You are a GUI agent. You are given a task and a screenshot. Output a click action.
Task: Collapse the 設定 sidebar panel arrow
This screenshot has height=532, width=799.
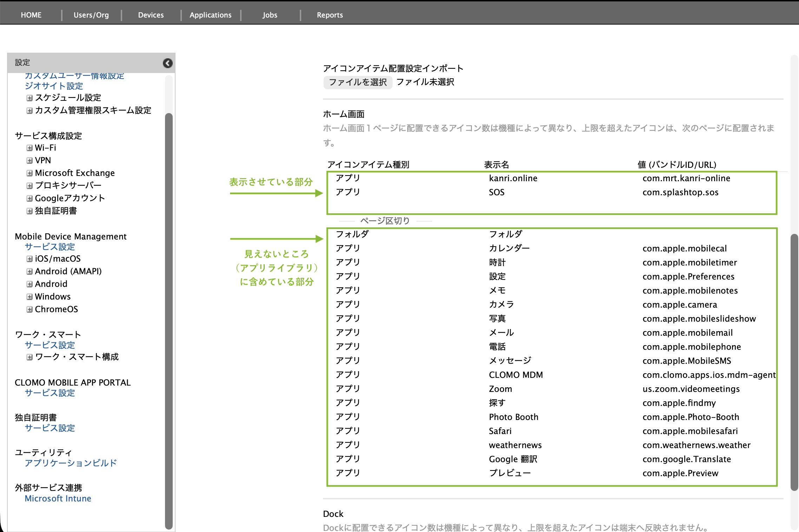pos(167,63)
